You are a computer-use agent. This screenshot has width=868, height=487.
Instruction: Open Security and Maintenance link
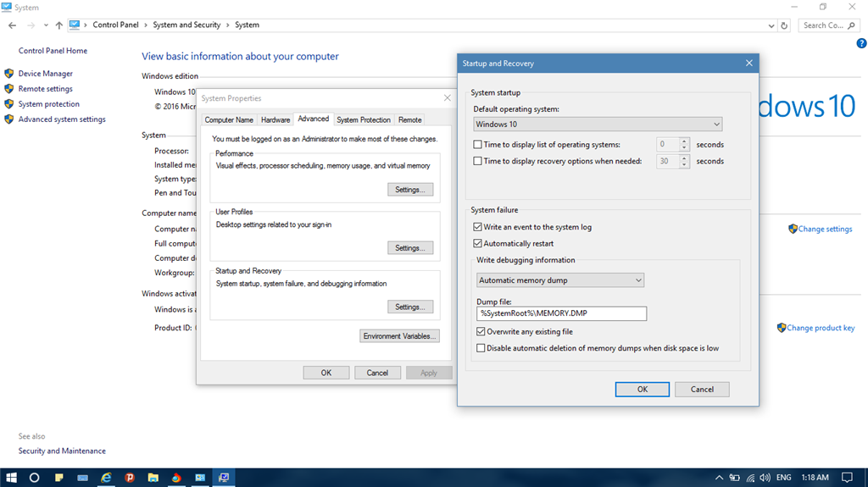click(x=62, y=451)
